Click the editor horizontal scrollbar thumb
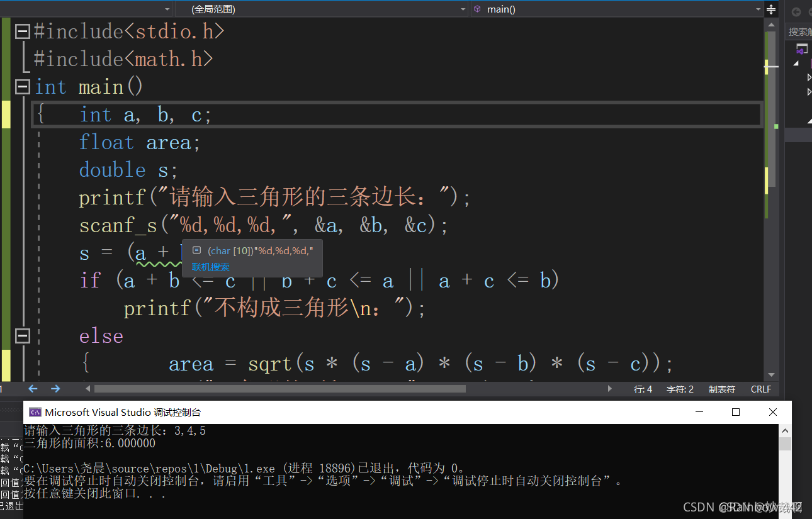The height and width of the screenshot is (519, 812). [280, 389]
